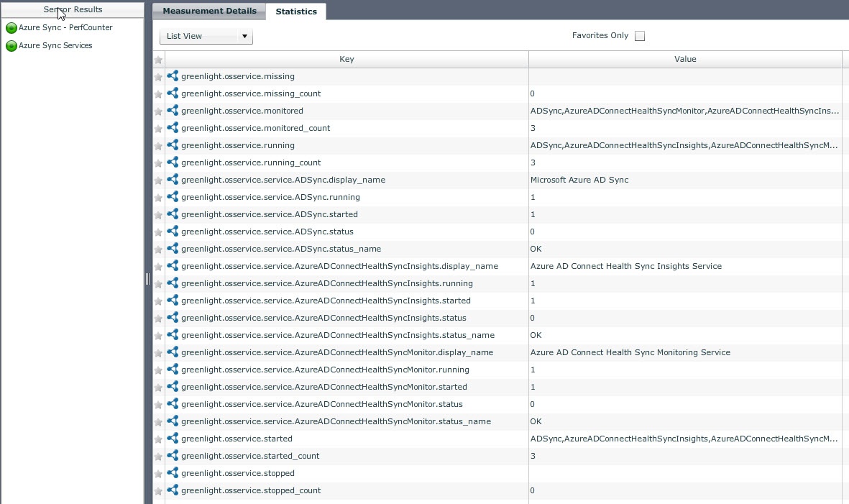Click the List View combo box text
Screen dimensions: 849x504
coord(198,36)
